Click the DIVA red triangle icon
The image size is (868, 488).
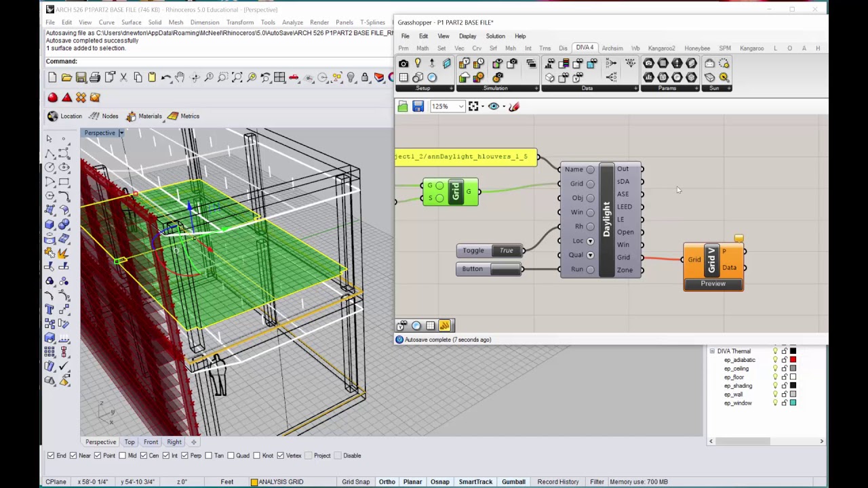tap(67, 98)
